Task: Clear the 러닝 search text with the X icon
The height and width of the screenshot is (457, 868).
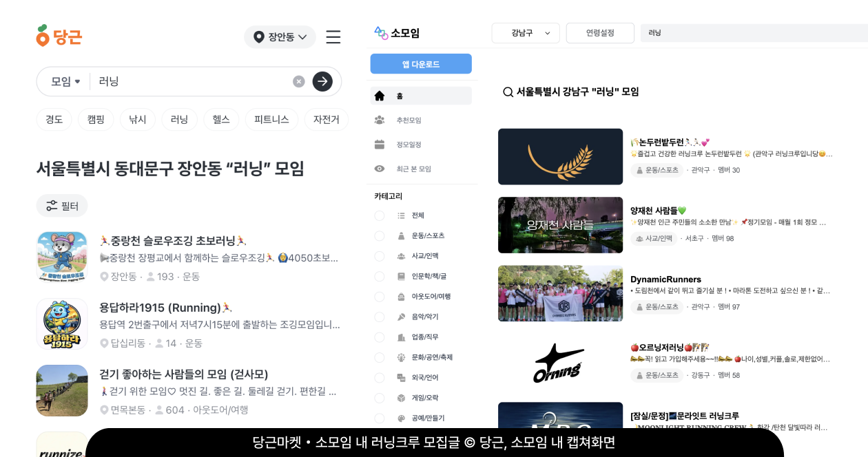Action: point(299,81)
